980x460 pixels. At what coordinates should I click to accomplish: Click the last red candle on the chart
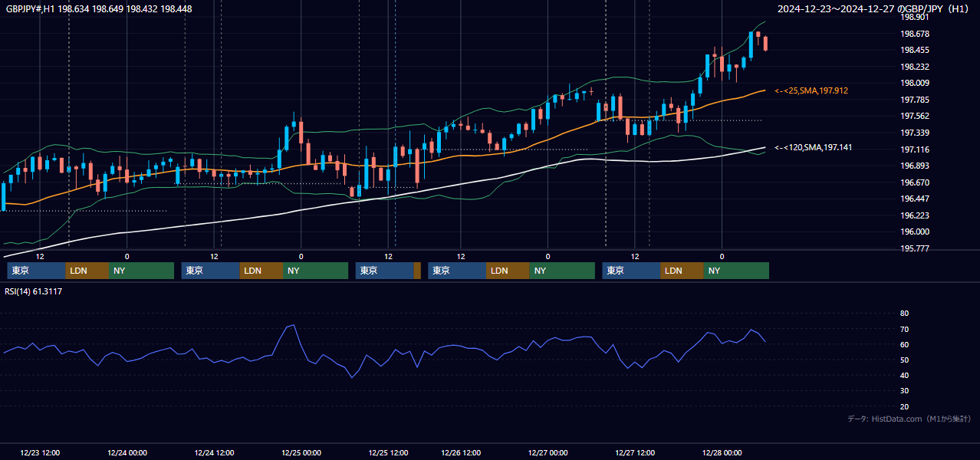765,43
